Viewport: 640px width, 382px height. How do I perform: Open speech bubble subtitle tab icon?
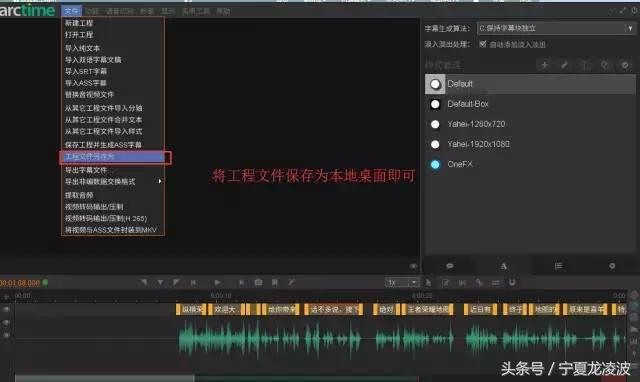tap(450, 266)
